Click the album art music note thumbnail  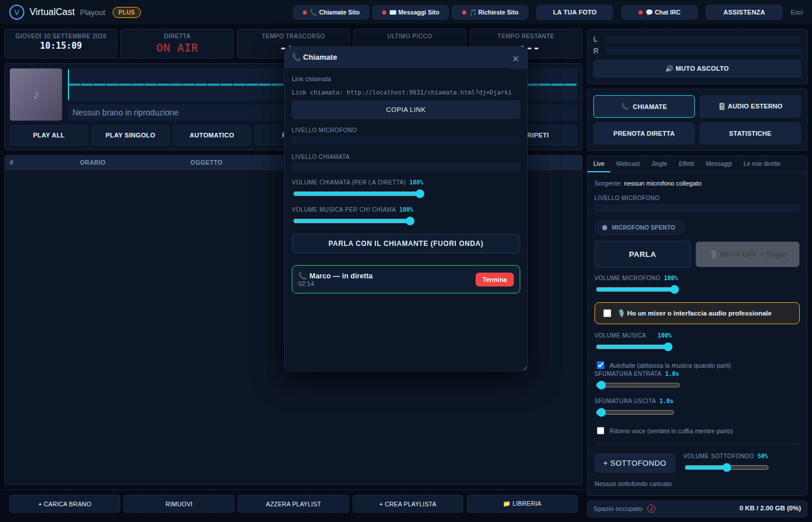click(x=36, y=95)
